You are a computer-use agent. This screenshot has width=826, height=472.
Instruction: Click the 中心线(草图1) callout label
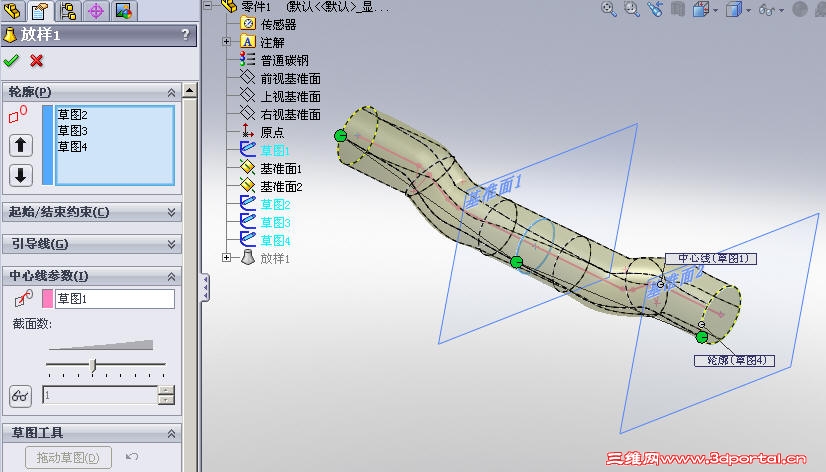coord(711,258)
